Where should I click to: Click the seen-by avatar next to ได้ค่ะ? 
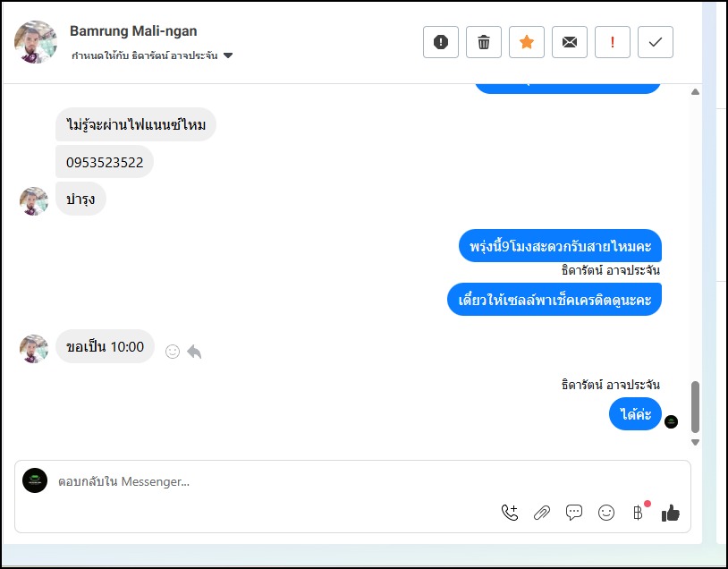click(671, 421)
